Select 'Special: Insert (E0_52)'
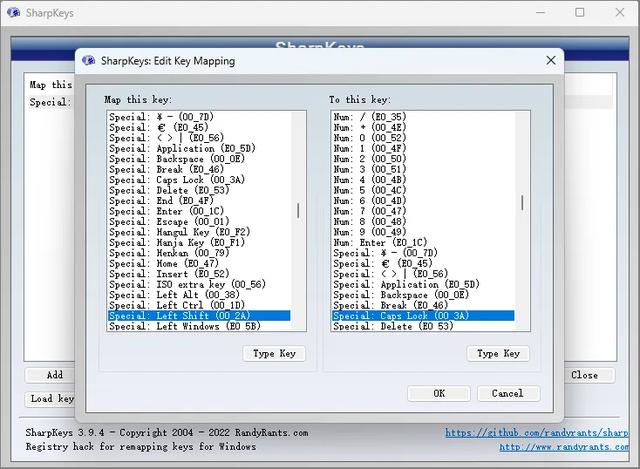The height and width of the screenshot is (469, 640). point(199,274)
